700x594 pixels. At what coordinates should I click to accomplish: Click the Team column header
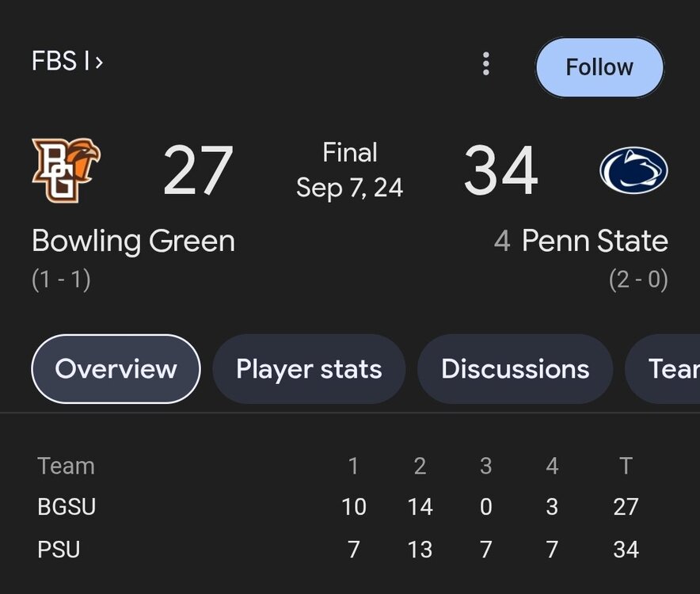[66, 466]
